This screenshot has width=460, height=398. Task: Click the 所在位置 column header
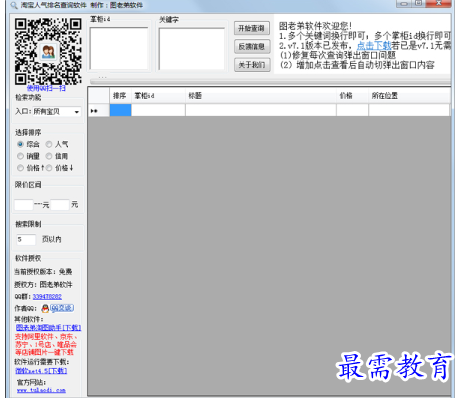tap(409, 96)
